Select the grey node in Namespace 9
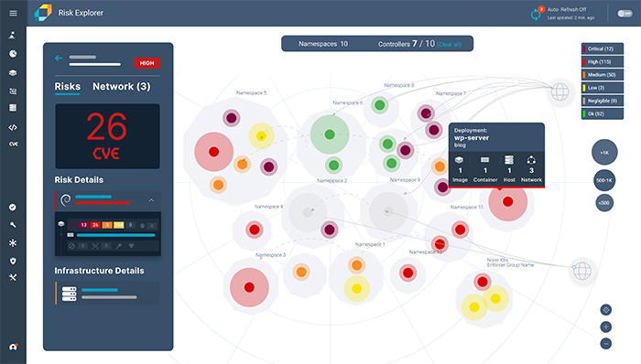641x364 pixels. pyautogui.click(x=388, y=211)
